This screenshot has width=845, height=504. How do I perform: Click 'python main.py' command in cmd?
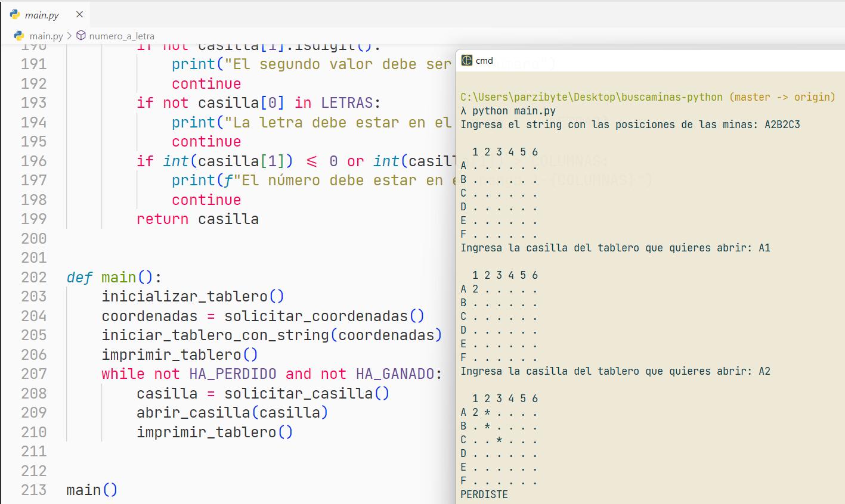coord(514,111)
